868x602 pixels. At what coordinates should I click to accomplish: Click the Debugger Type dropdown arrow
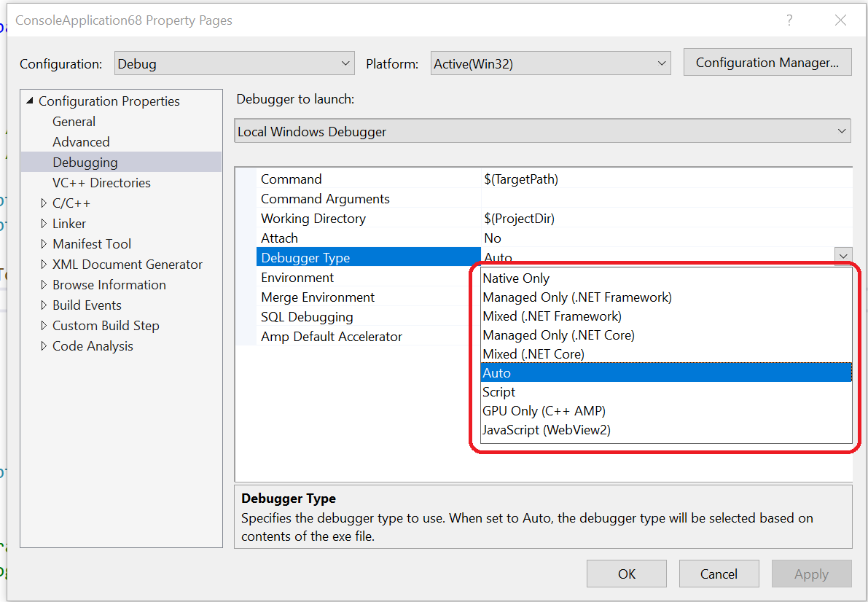point(843,256)
